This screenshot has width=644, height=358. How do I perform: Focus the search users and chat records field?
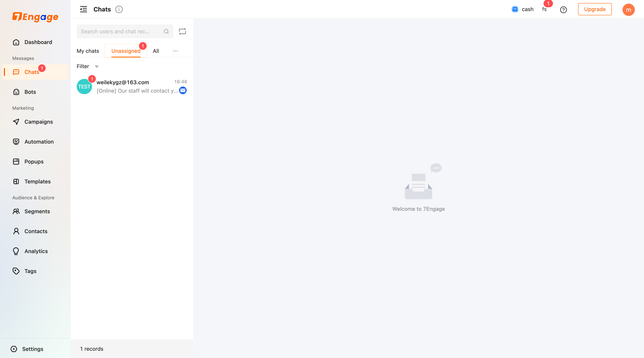tap(125, 31)
